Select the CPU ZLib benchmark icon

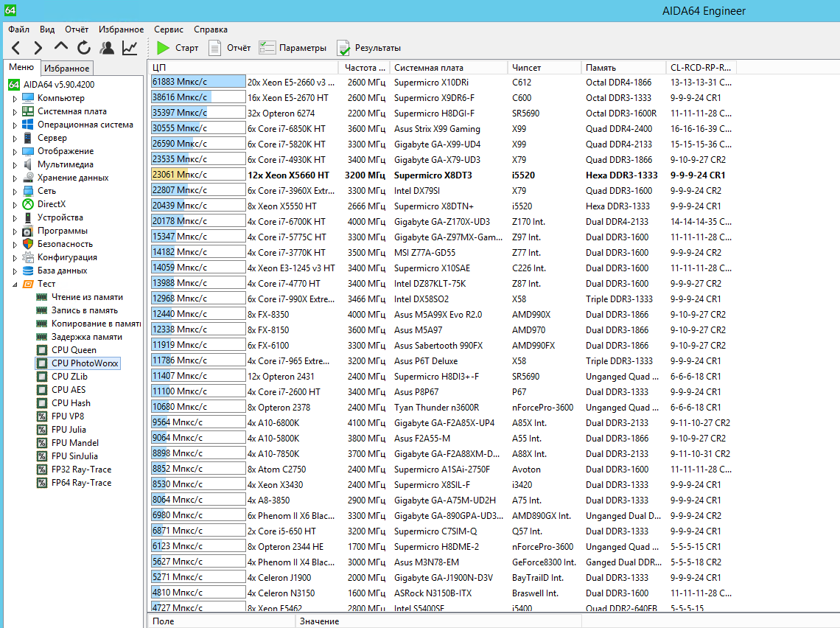click(42, 377)
